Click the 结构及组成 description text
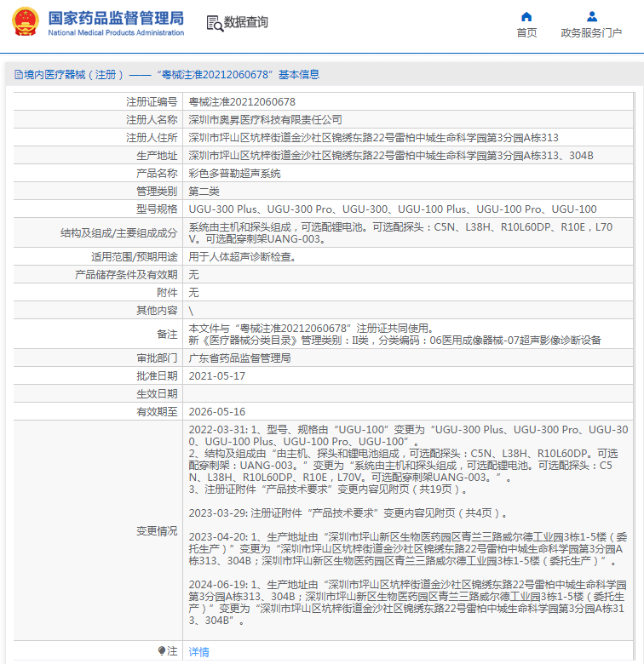Viewport: 644px width, 664px height. click(400, 233)
